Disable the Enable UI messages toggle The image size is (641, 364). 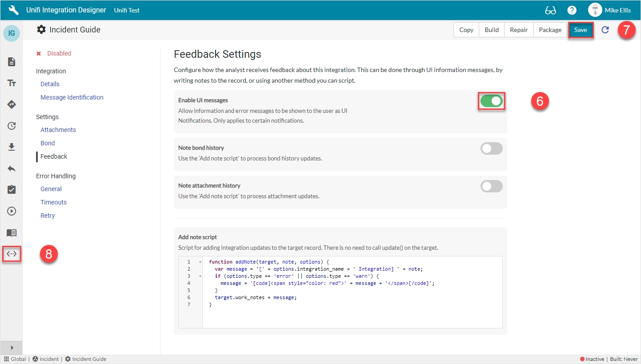(491, 101)
